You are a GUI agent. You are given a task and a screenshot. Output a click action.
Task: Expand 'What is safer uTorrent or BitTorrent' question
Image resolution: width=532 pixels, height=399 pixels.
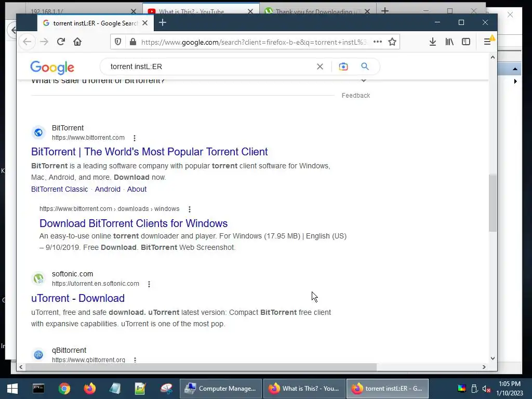coord(364,81)
